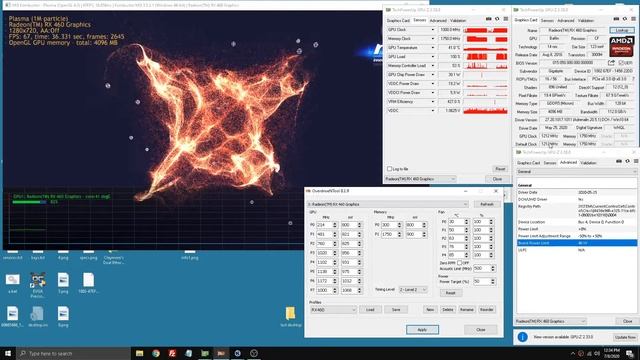The image size is (640, 360).
Task: Click the Lookup button in GPU-Z
Action: coord(622,30)
